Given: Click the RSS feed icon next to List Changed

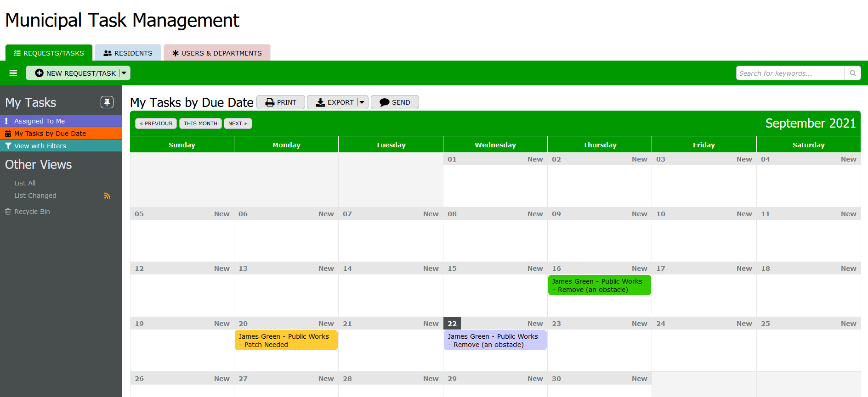Looking at the screenshot, I should coord(107,196).
